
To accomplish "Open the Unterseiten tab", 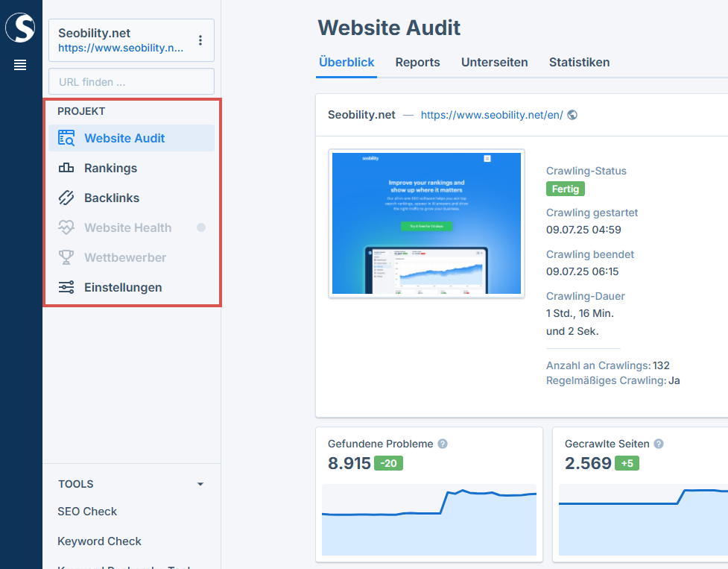I will point(495,62).
